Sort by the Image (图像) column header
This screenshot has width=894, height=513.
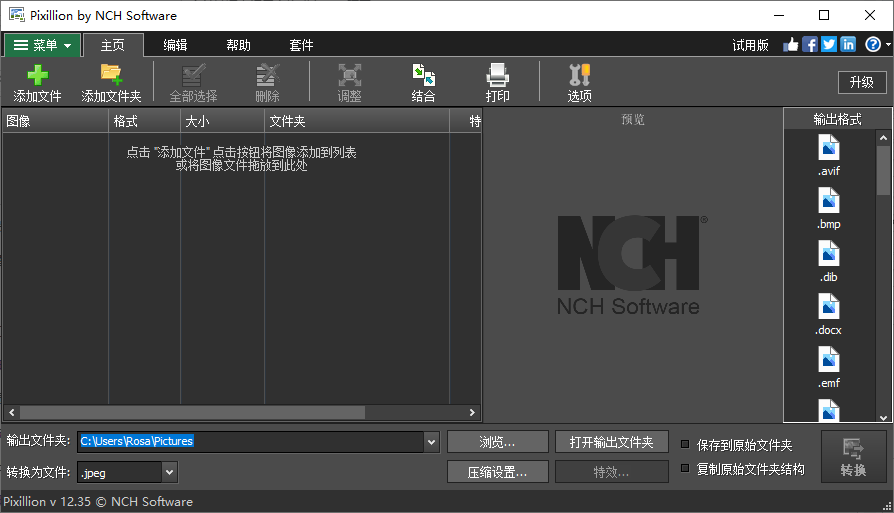click(x=55, y=121)
